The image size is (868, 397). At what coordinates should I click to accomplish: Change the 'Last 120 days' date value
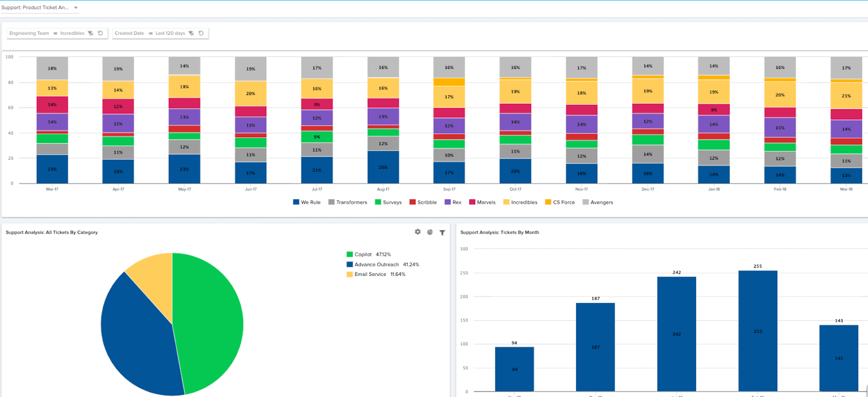[x=170, y=33]
